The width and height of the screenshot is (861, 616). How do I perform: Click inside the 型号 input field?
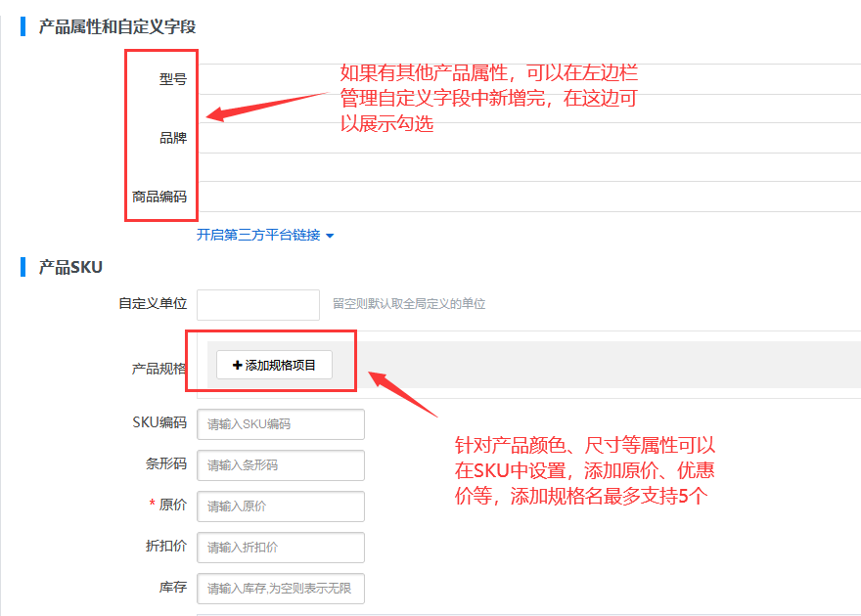click(x=528, y=79)
